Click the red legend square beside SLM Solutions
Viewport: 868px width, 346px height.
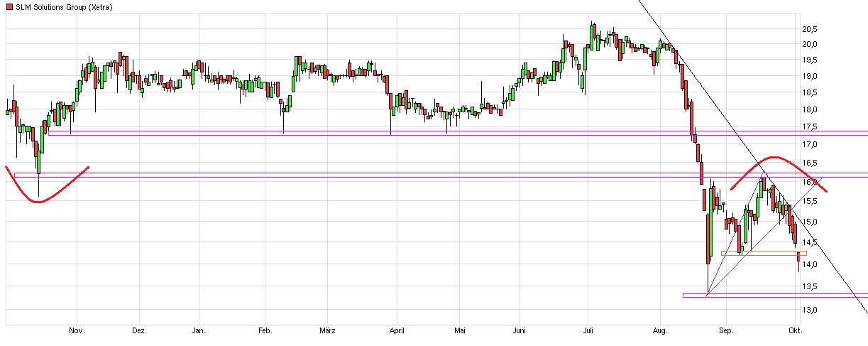coord(8,7)
